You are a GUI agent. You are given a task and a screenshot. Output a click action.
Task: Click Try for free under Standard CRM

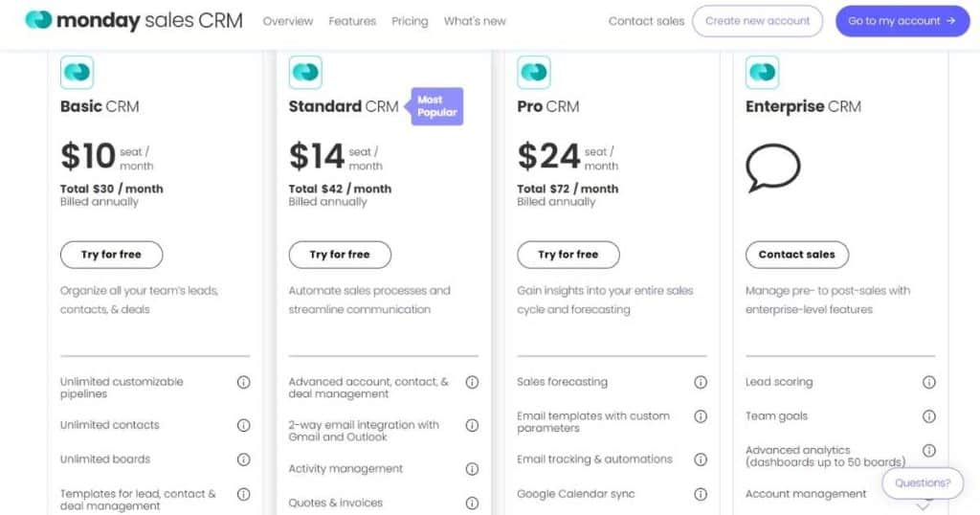click(340, 255)
